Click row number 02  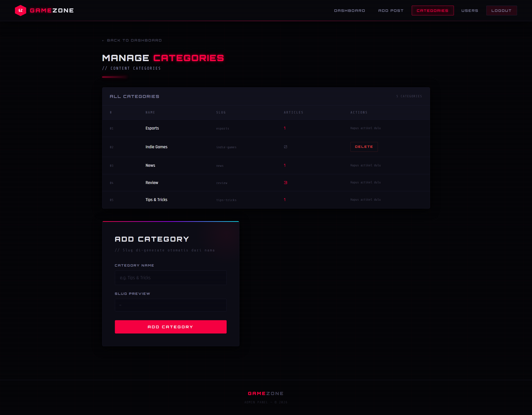112,147
